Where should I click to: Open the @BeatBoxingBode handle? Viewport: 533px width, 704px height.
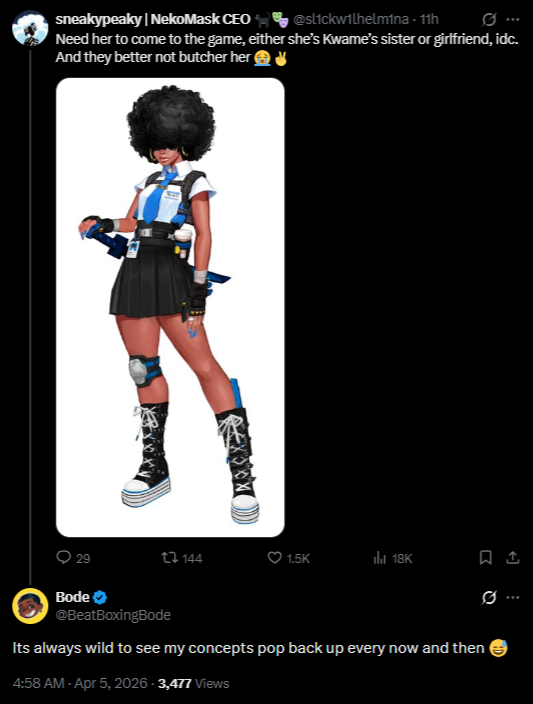point(113,615)
